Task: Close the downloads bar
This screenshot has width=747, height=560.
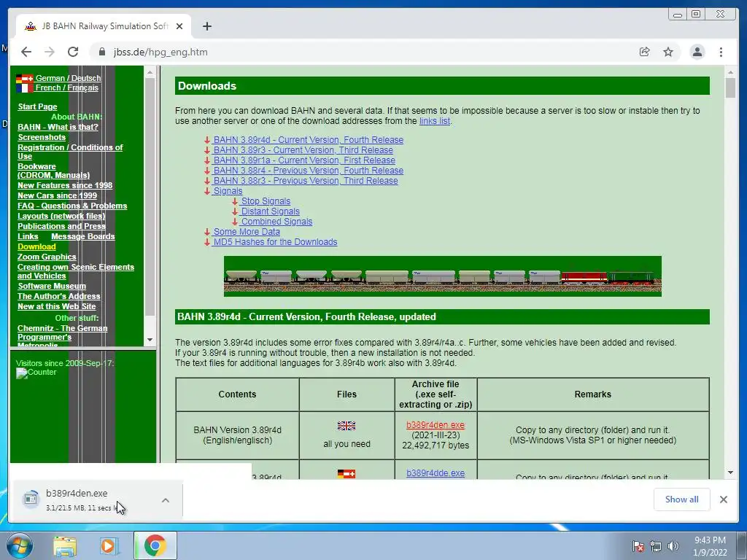Action: (723, 499)
